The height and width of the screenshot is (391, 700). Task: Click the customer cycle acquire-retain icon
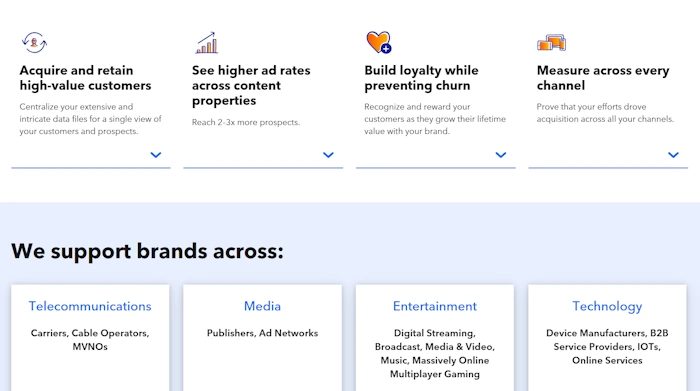(x=34, y=42)
